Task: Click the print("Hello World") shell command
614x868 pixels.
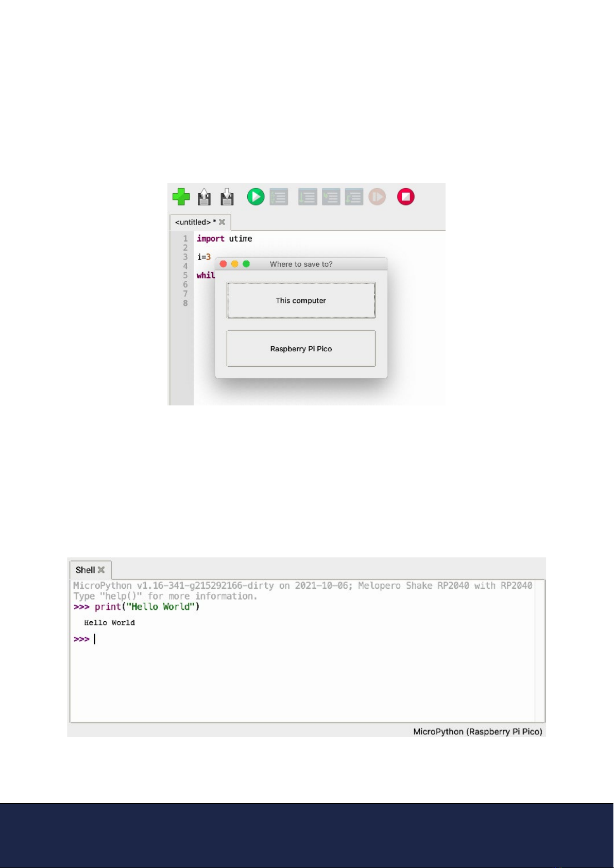Action: 147,607
